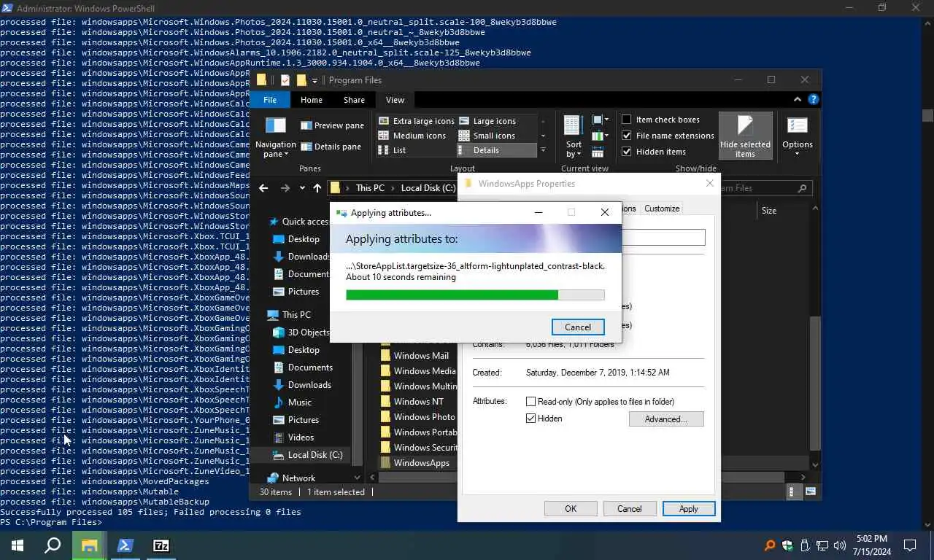
Task: Click Apply in WindowsApps Properties
Action: click(688, 509)
